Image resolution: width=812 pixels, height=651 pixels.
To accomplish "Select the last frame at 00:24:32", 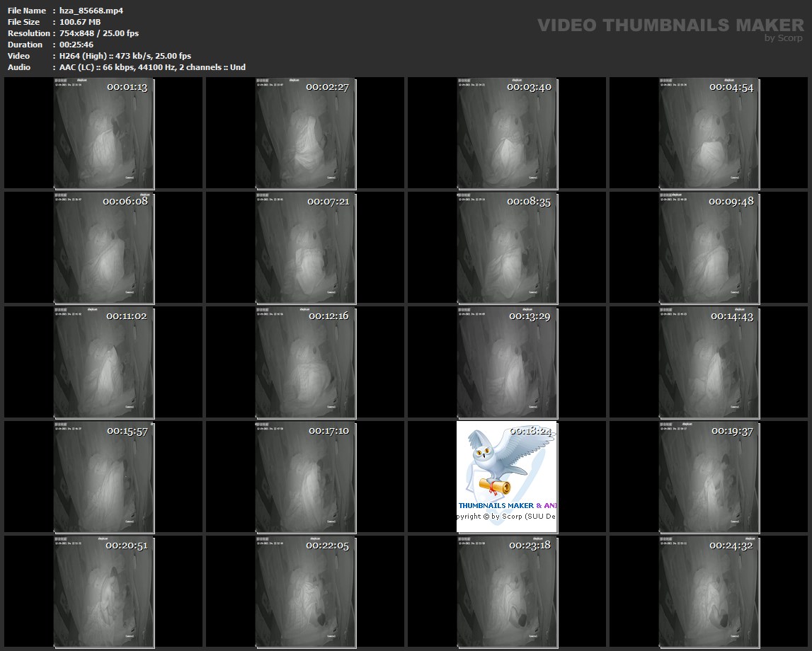I will point(709,592).
